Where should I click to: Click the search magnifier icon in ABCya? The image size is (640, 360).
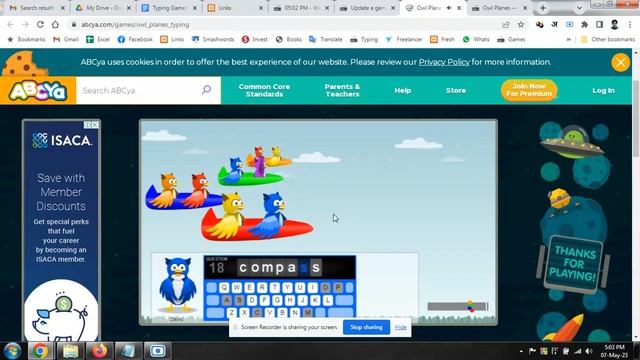(207, 89)
